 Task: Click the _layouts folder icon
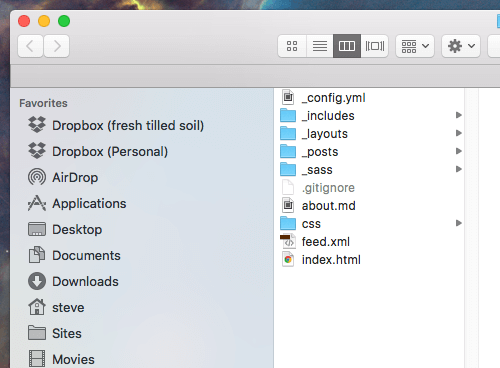[x=288, y=133]
